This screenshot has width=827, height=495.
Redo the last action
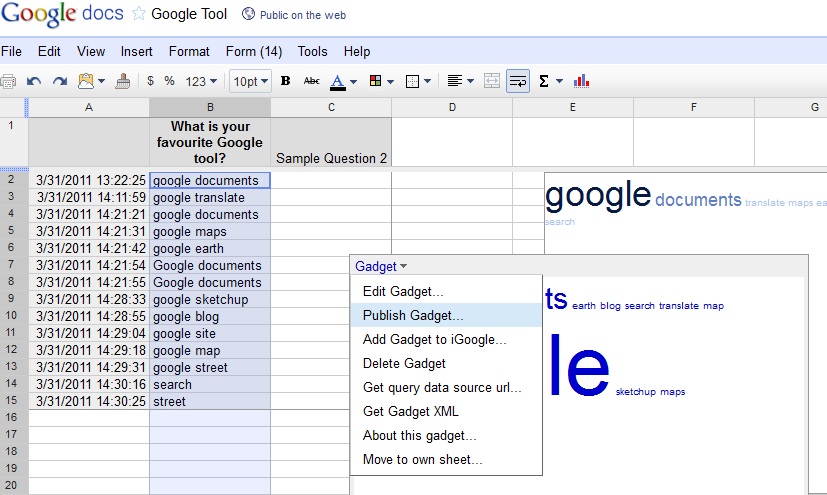60,81
